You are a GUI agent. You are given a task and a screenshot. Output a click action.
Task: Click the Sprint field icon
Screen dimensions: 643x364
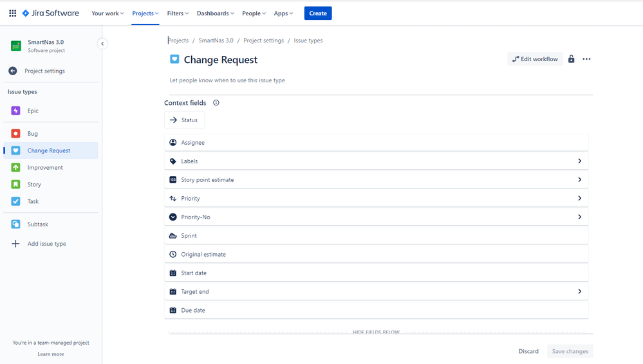pyautogui.click(x=173, y=235)
